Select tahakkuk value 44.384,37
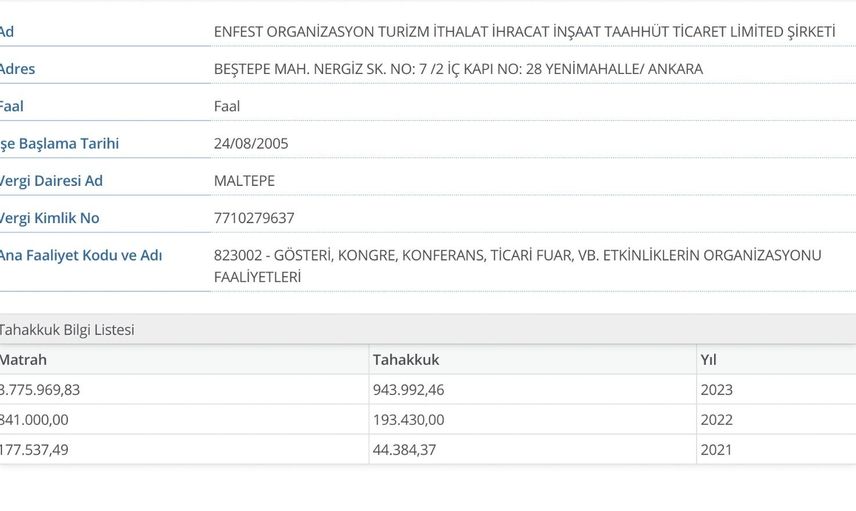The image size is (856, 511). tap(405, 450)
